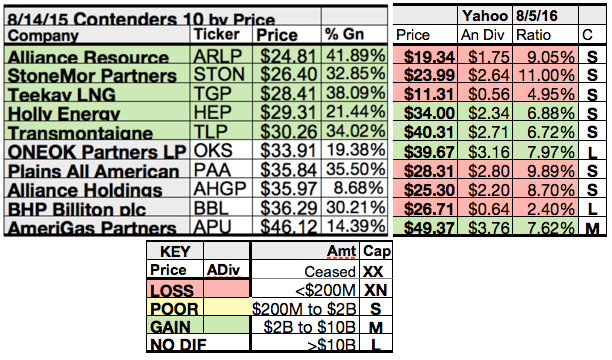Select the HEP ticker cell
Viewport: 612px width, 360px height.
pos(221,112)
